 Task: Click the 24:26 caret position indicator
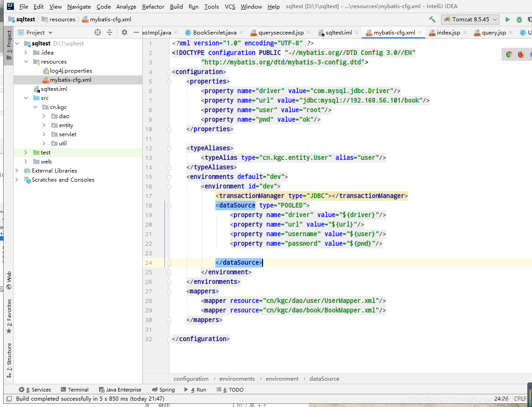(x=501, y=399)
